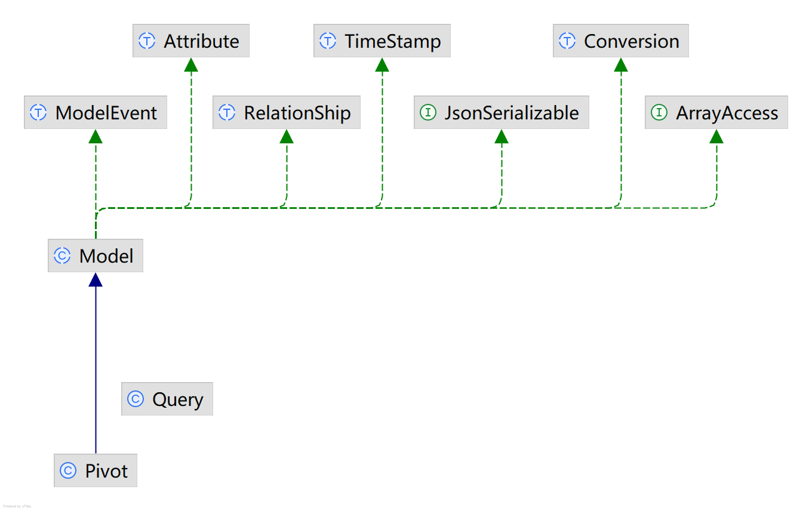Click the interface icon beside JsonSerializable
812x511 pixels.
click(x=428, y=113)
